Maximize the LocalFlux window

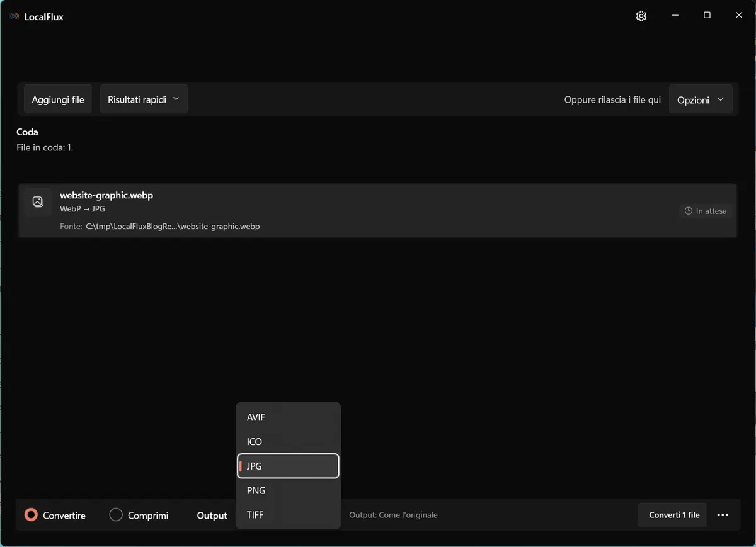click(x=707, y=16)
